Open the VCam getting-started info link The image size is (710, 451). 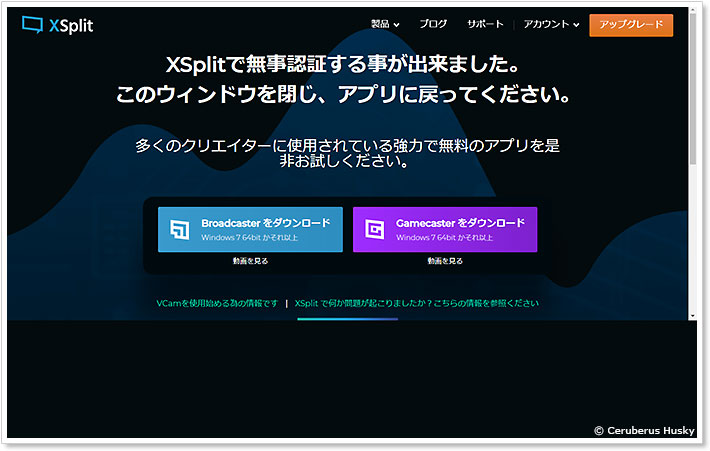coord(217,303)
